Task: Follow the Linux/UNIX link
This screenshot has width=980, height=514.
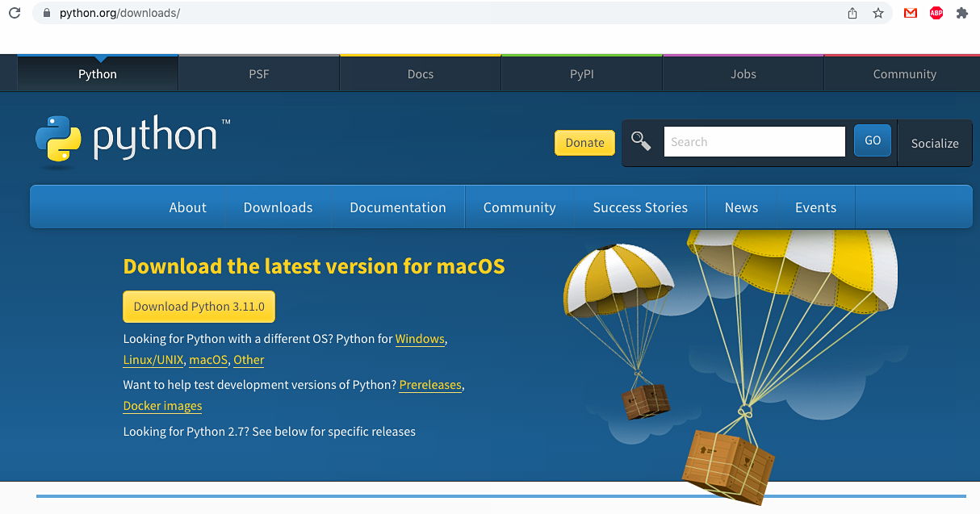Action: tap(153, 360)
